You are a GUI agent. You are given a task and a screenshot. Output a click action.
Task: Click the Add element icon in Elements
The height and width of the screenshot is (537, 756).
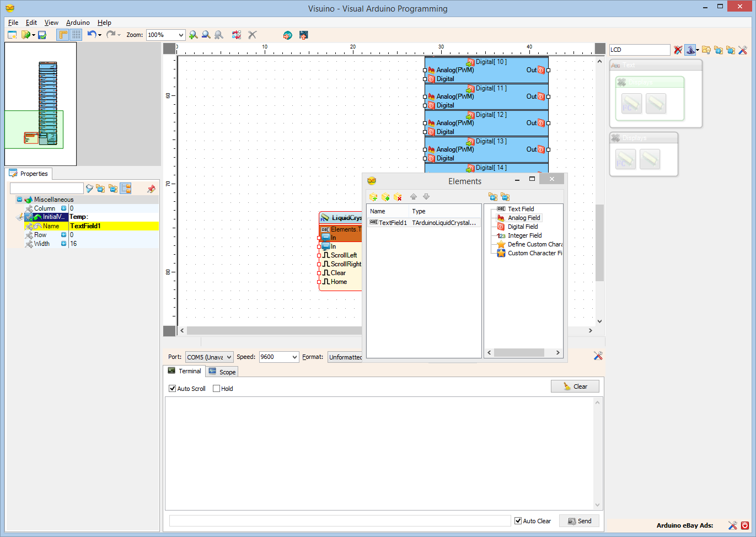pyautogui.click(x=373, y=197)
